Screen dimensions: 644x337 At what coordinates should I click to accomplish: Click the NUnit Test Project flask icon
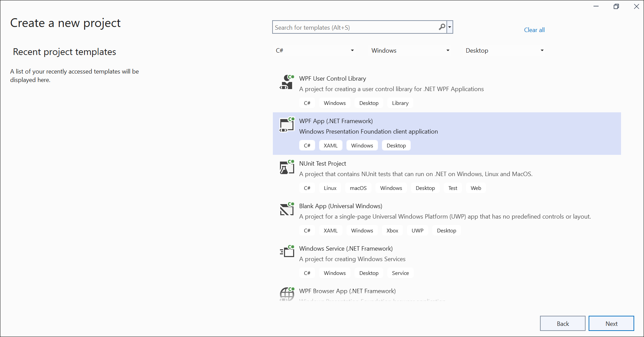[x=287, y=167]
